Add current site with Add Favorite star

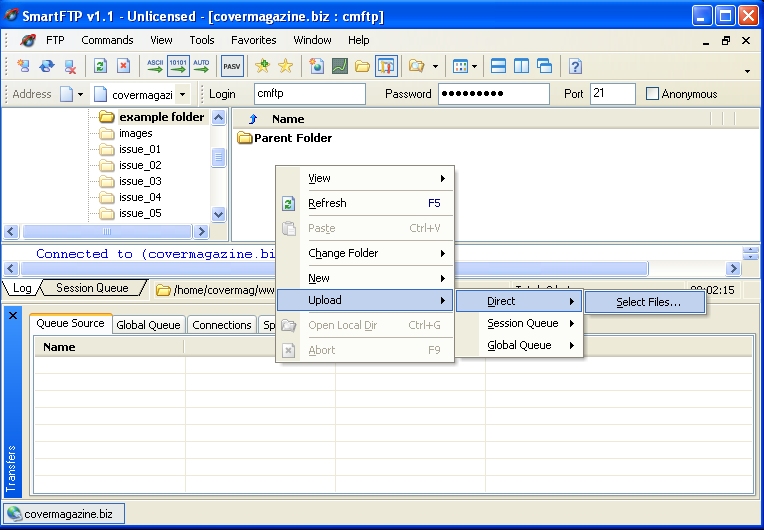[x=262, y=66]
